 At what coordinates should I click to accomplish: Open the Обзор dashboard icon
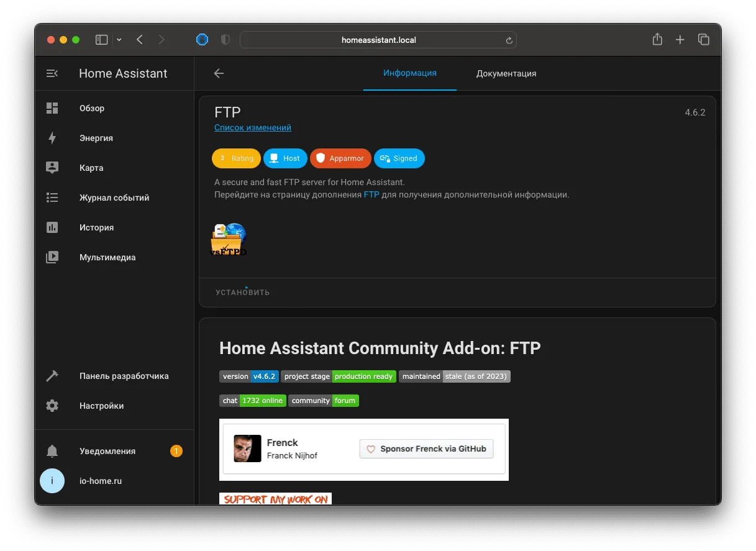(52, 108)
